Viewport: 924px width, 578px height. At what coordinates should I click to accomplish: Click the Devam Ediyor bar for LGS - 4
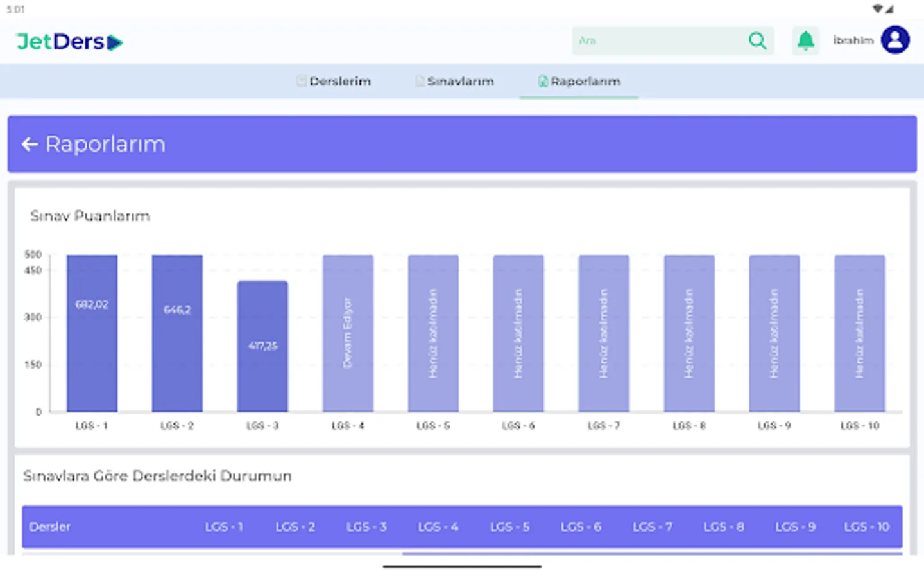pyautogui.click(x=348, y=332)
